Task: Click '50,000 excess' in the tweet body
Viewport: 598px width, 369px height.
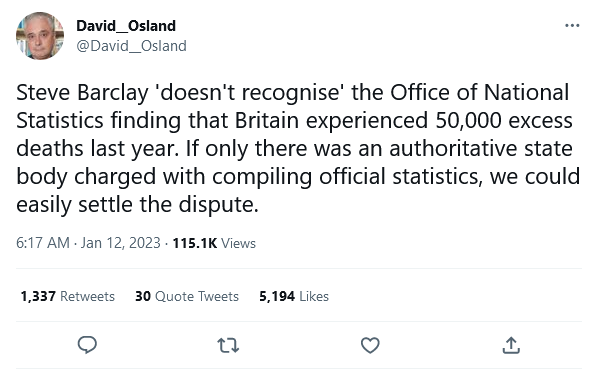Action: pyautogui.click(x=504, y=120)
